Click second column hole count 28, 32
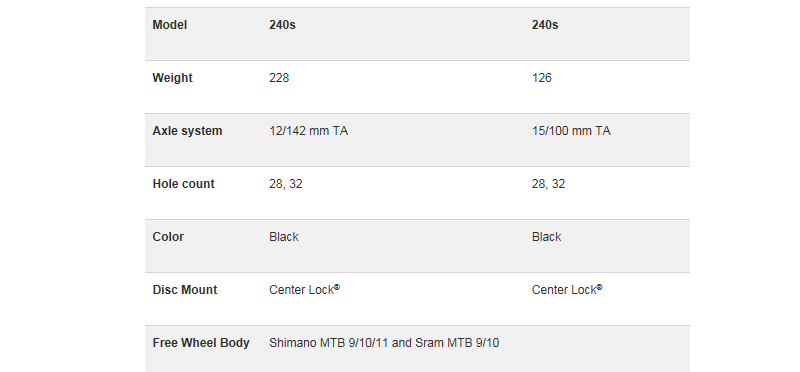This screenshot has width=800, height=372. tap(548, 184)
